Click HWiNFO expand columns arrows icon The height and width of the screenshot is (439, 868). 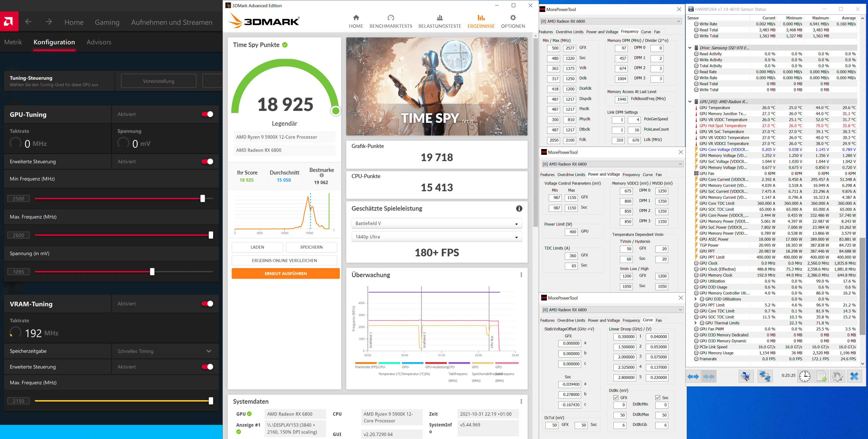tap(693, 376)
